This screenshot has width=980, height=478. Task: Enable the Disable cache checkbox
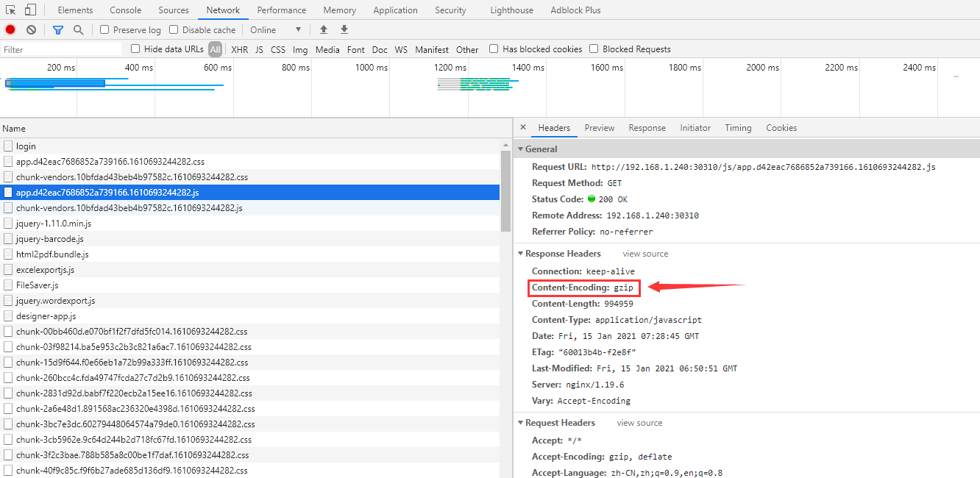[x=174, y=29]
